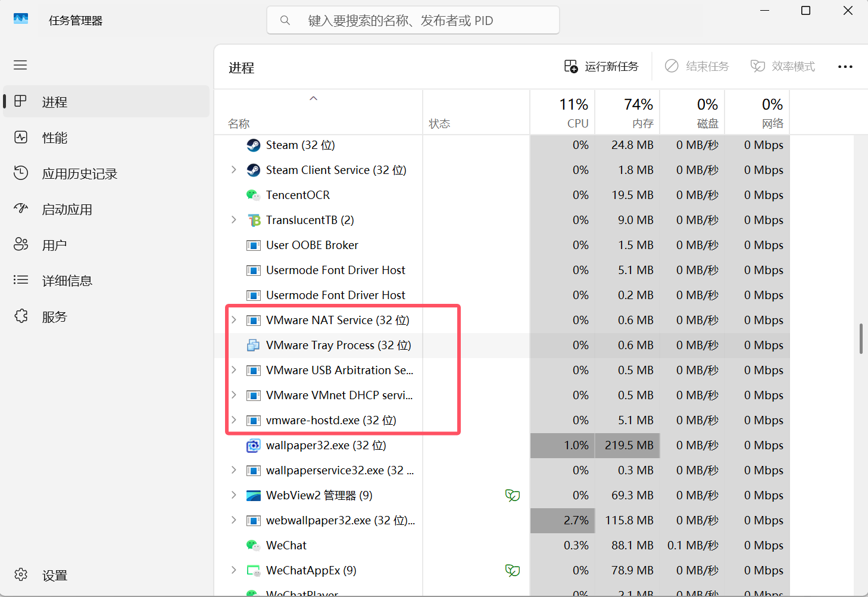Click the WeChatAppEx process icon
Viewport: 868px width, 597px height.
click(254, 571)
